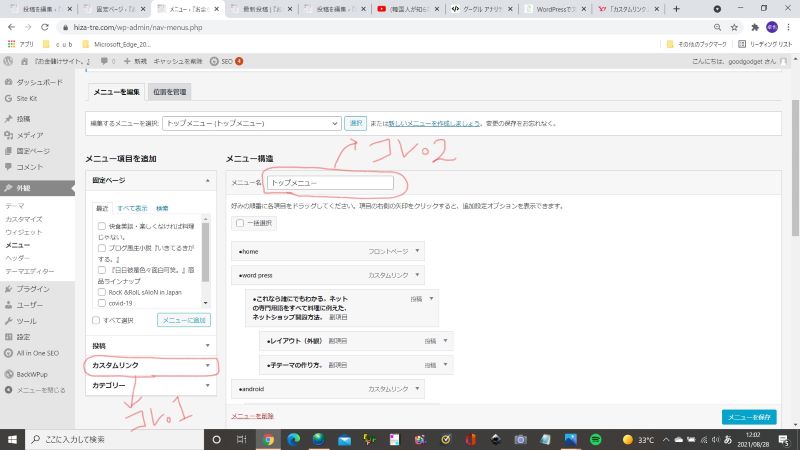Open テーマエディター submenu item
The height and width of the screenshot is (450, 800).
pos(30,271)
